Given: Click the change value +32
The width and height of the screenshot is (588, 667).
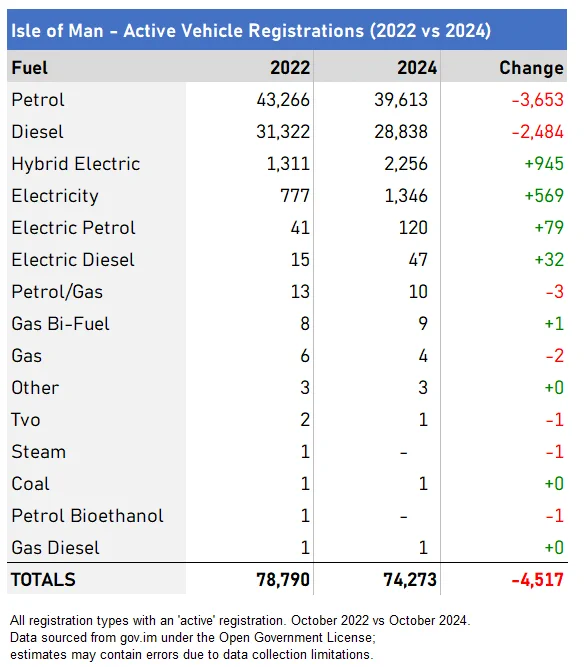Looking at the screenshot, I should point(549,260).
